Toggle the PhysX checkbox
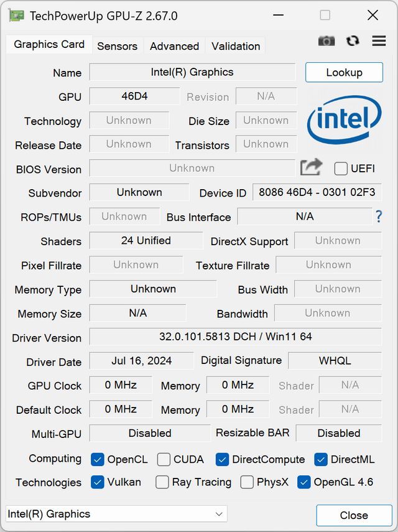This screenshot has height=532, width=398. (247, 482)
